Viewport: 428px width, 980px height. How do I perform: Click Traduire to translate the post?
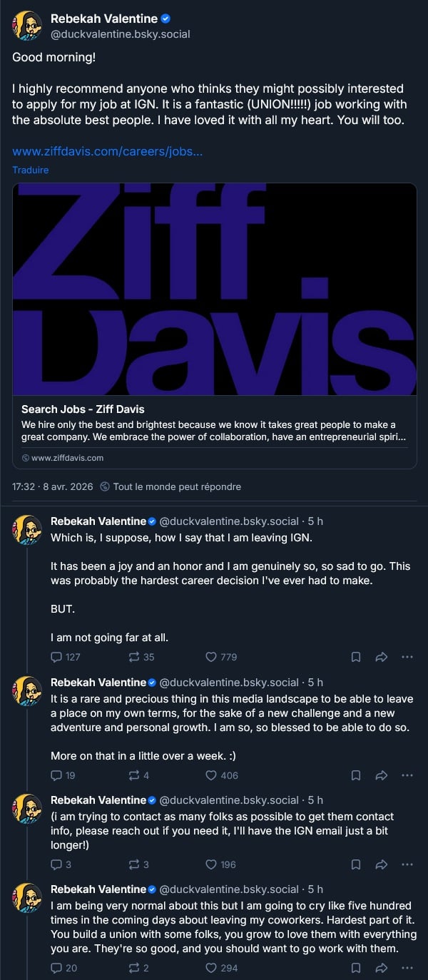31,170
